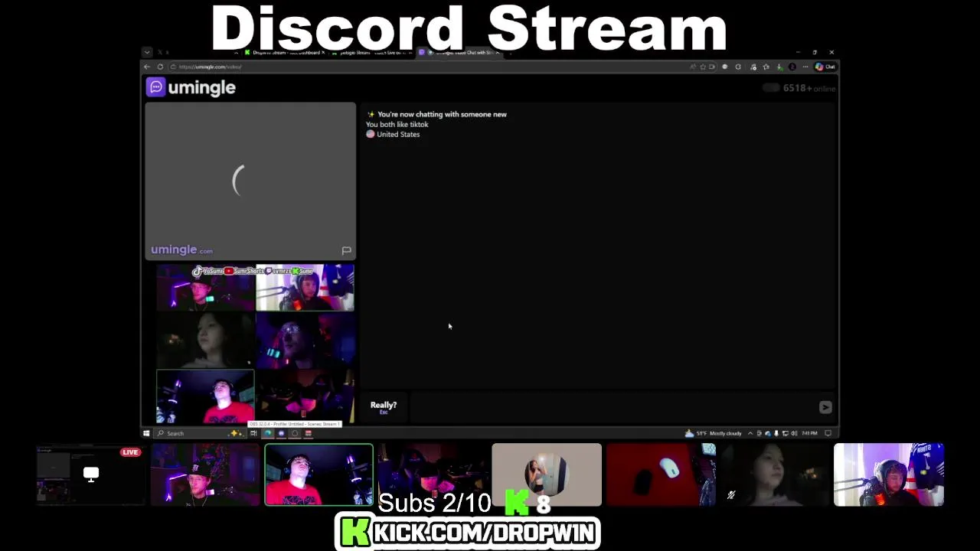980x551 pixels.
Task: Open the Windows Start menu
Action: [x=146, y=433]
